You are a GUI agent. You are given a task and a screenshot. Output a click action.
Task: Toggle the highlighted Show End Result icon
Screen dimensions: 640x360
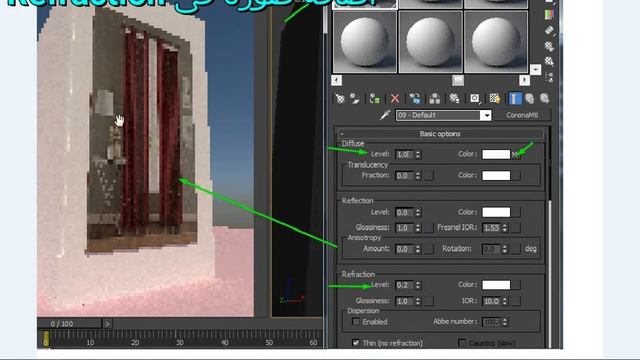(x=515, y=98)
